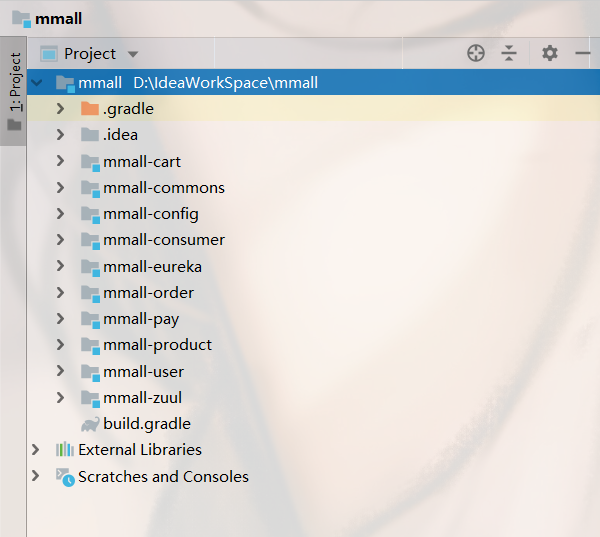This screenshot has width=600, height=537.
Task: Expand the mmall-pay module
Action: 60,318
